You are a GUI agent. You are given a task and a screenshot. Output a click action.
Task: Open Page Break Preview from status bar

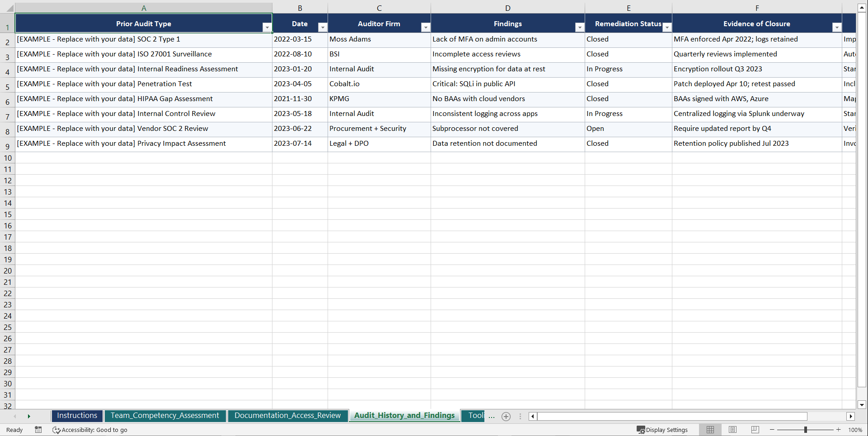pos(755,430)
